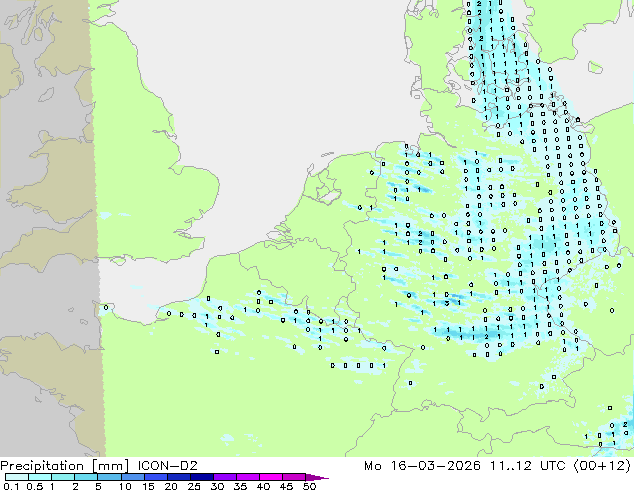Click the '(00+12)' forecast run label
The width and height of the screenshot is (634, 490).
(601, 466)
